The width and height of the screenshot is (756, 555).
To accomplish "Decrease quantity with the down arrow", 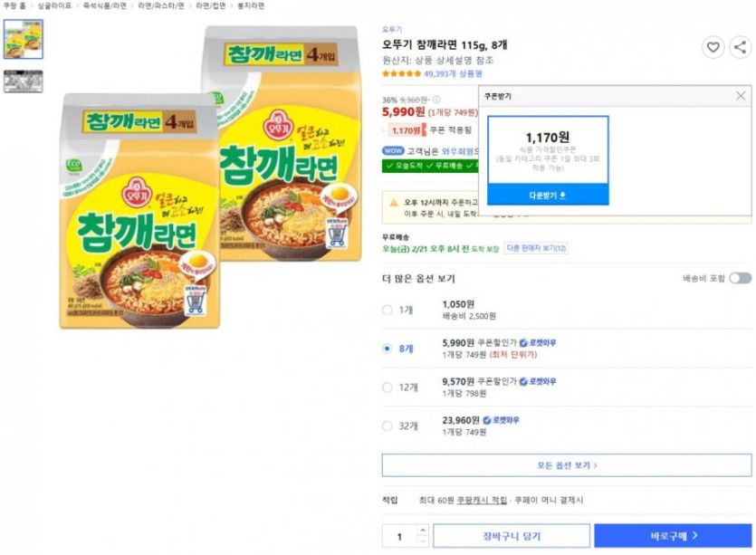I will click(422, 542).
